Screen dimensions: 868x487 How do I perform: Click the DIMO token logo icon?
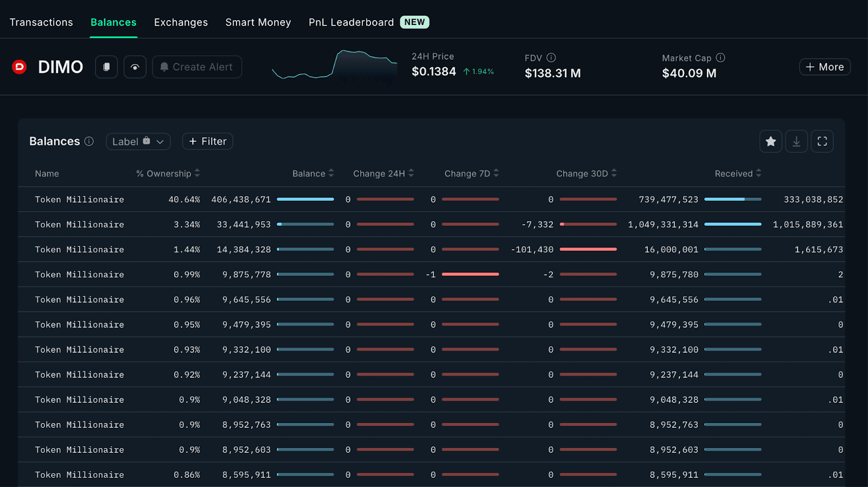coord(20,67)
